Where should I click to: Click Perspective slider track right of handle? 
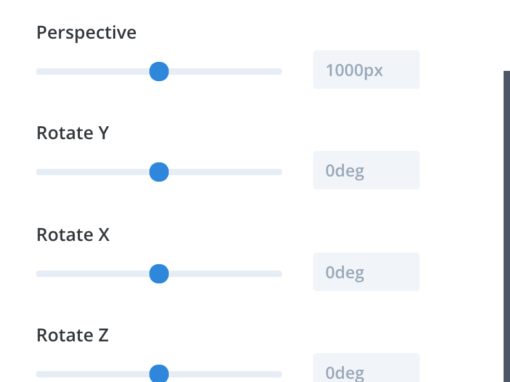point(226,71)
